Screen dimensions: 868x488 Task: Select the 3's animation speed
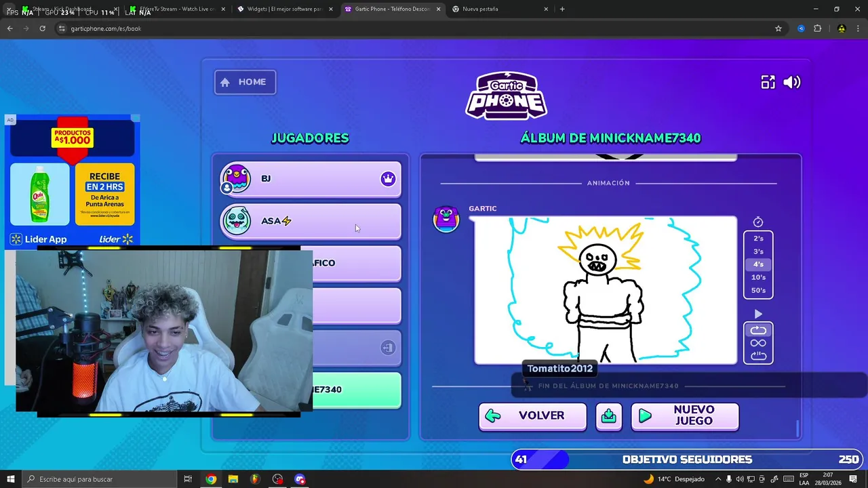(x=758, y=251)
